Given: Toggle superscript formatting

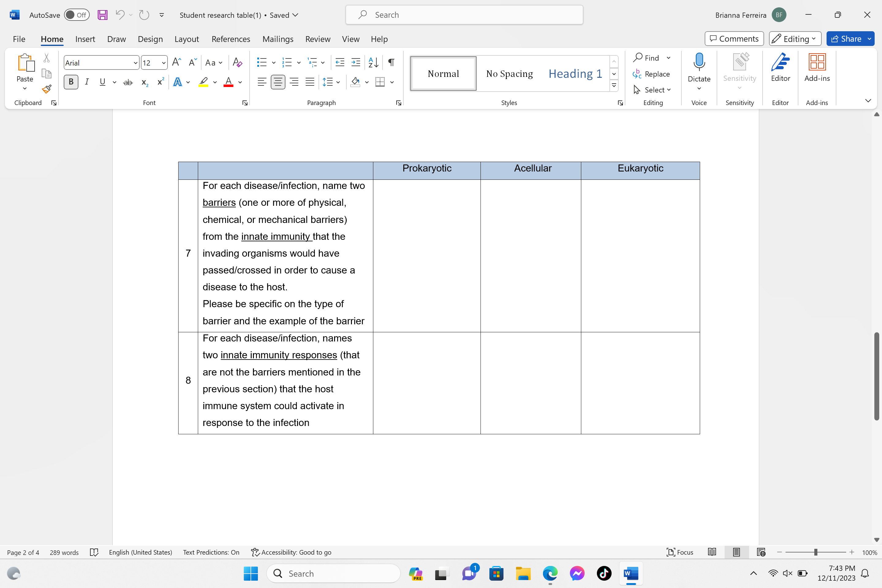Looking at the screenshot, I should click(x=160, y=82).
